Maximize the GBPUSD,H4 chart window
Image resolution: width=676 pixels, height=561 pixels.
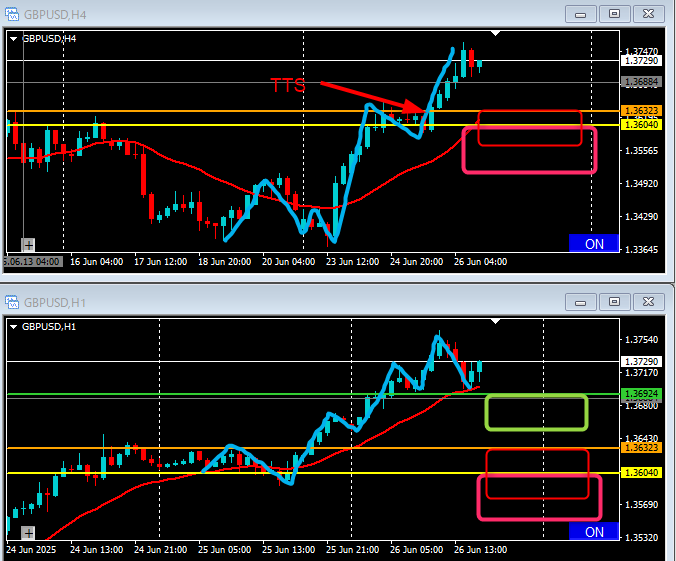point(614,14)
